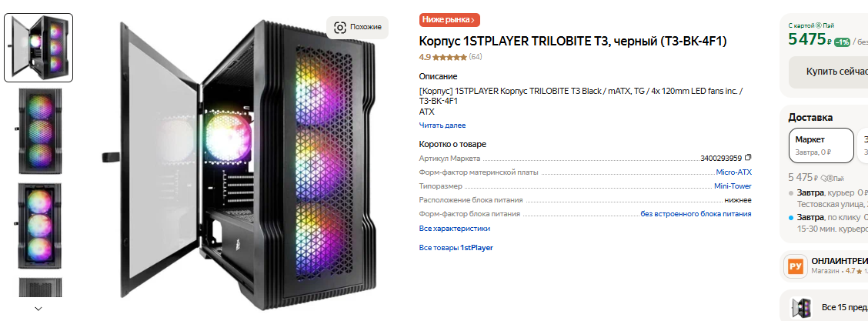This screenshot has height=321, width=868.
Task: Expand description with 'Читать далее'
Action: (442, 125)
